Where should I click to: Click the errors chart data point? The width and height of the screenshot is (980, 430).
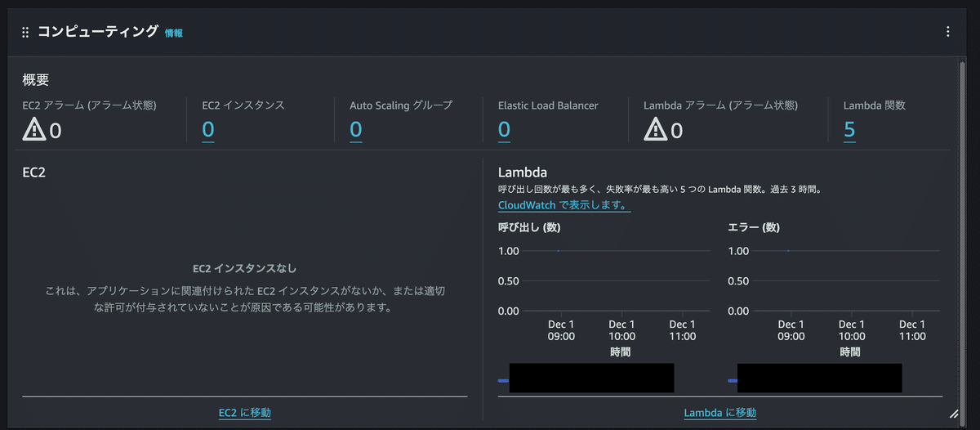[x=788, y=251]
